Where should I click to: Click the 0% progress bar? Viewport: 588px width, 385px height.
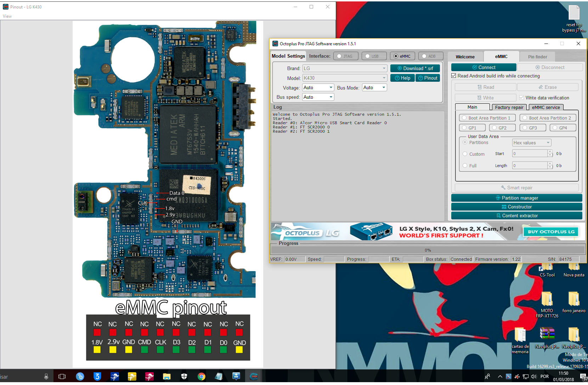click(428, 250)
